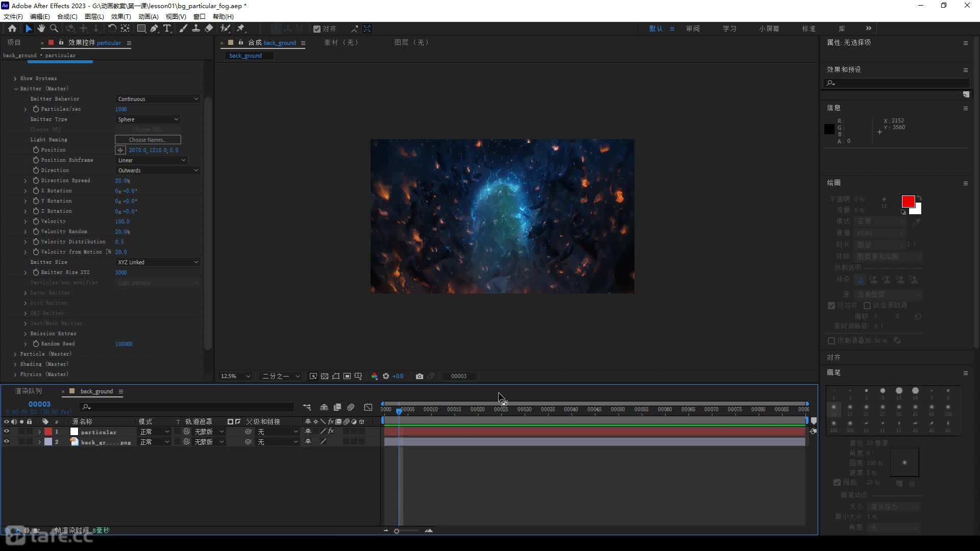Select the Selection arrow tool

coord(29,29)
